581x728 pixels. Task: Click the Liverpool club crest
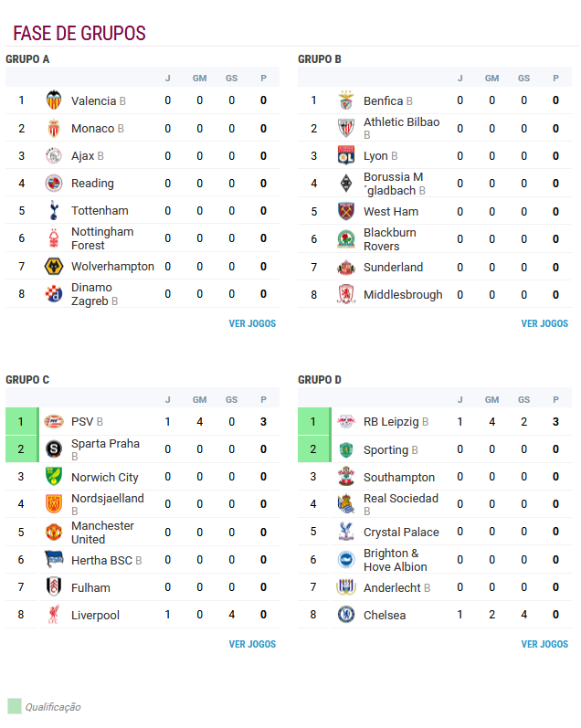[x=54, y=614]
